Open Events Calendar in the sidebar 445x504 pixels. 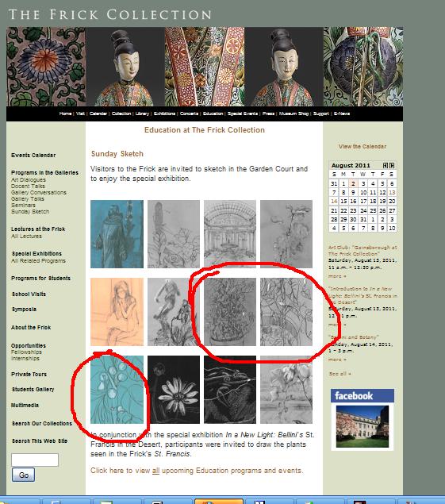click(x=33, y=156)
